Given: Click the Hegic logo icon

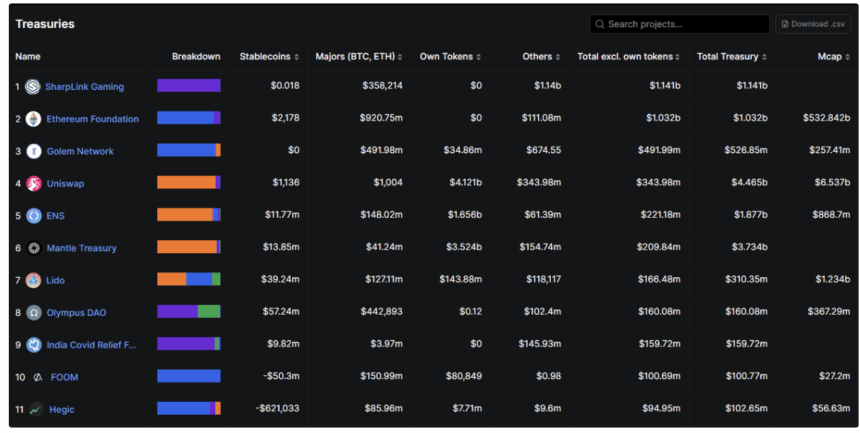Looking at the screenshot, I should tap(36, 409).
